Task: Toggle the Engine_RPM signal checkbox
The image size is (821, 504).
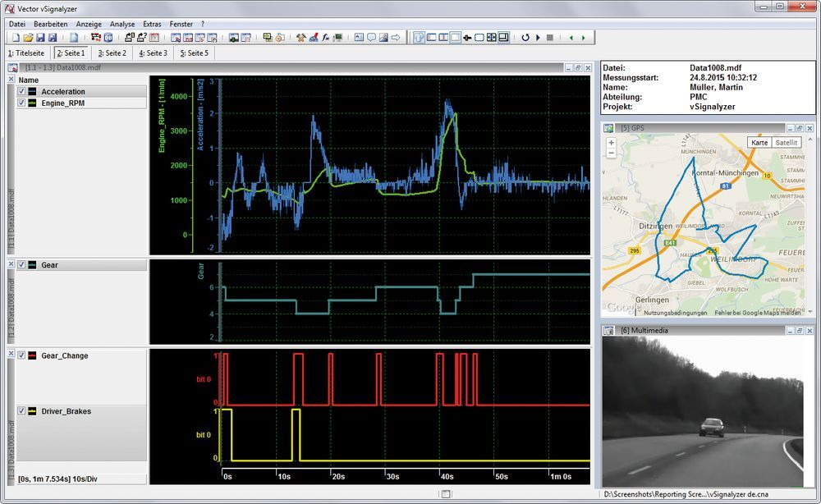Action: (x=22, y=103)
